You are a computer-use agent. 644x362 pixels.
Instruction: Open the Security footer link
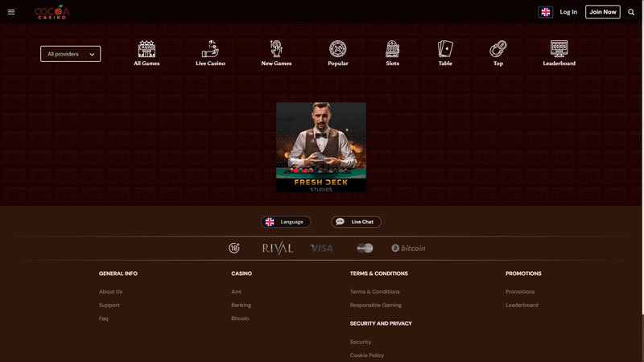point(361,342)
